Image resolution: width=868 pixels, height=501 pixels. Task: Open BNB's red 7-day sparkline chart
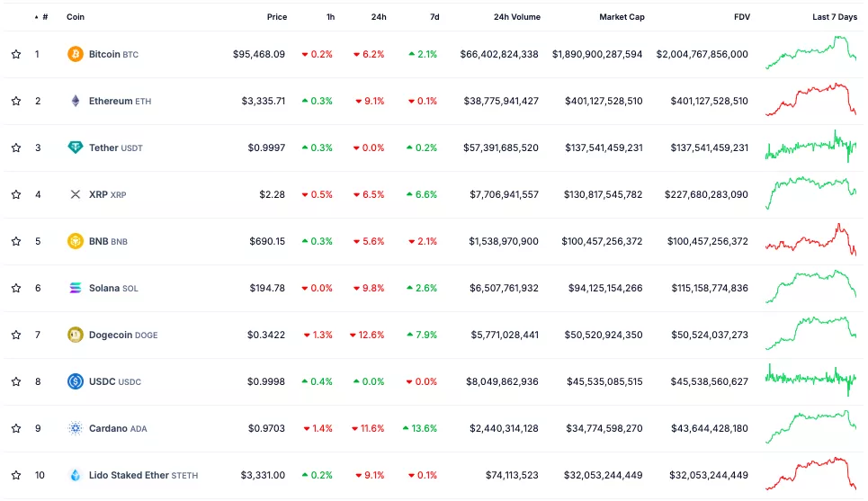810,239
